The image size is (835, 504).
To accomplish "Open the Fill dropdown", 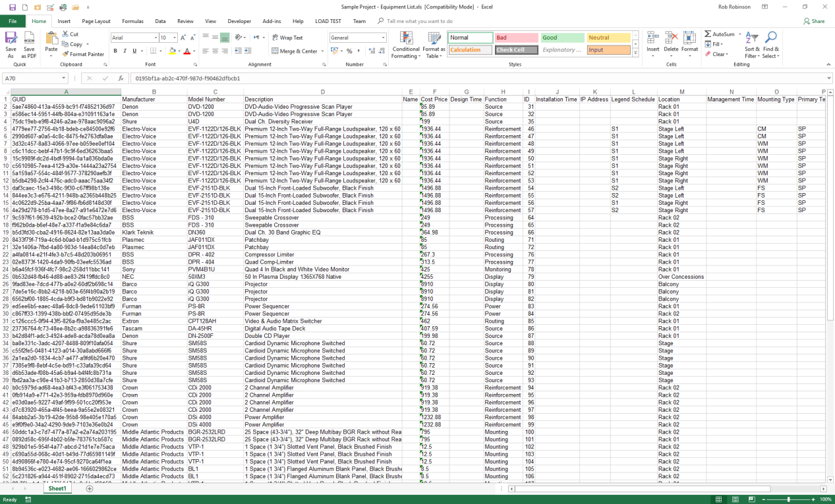I will [x=714, y=44].
